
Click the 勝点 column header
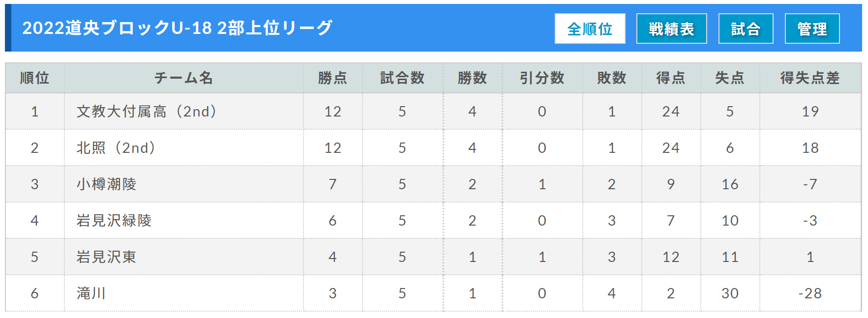(332, 78)
